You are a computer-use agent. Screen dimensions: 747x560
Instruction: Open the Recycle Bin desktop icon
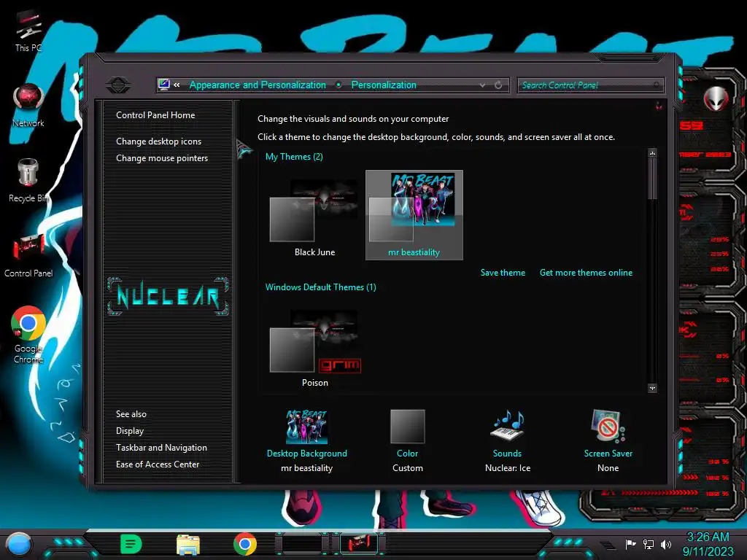point(28,180)
